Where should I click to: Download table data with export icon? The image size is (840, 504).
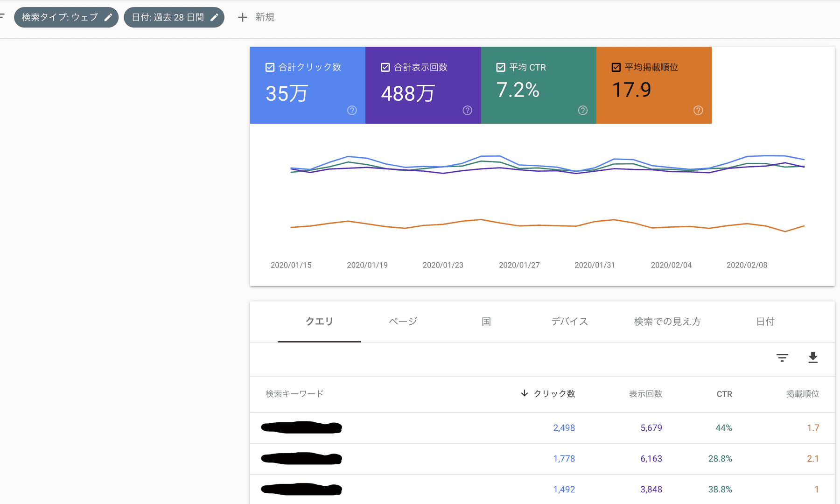click(812, 357)
